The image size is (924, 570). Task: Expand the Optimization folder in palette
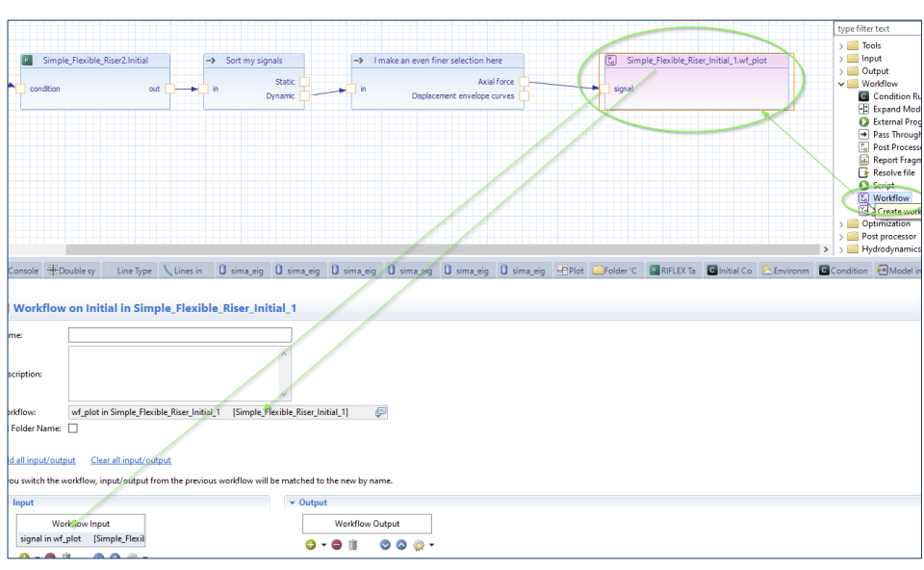[842, 223]
